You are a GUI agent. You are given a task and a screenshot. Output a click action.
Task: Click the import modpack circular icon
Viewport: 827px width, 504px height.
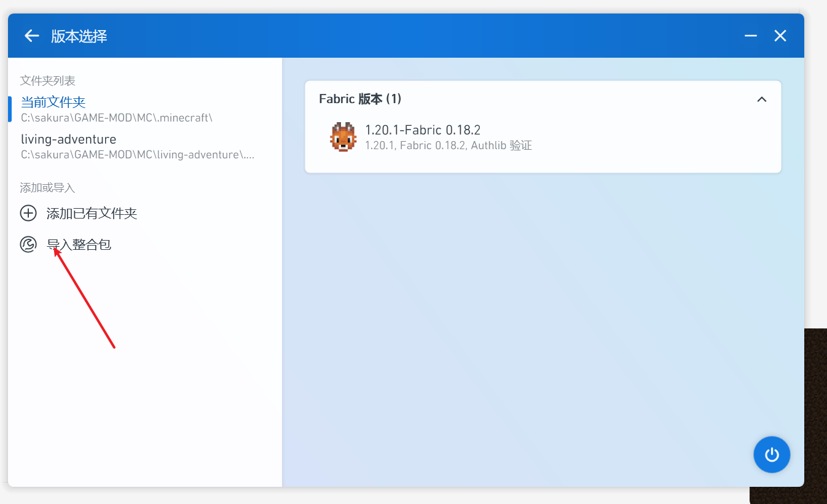[x=28, y=245]
